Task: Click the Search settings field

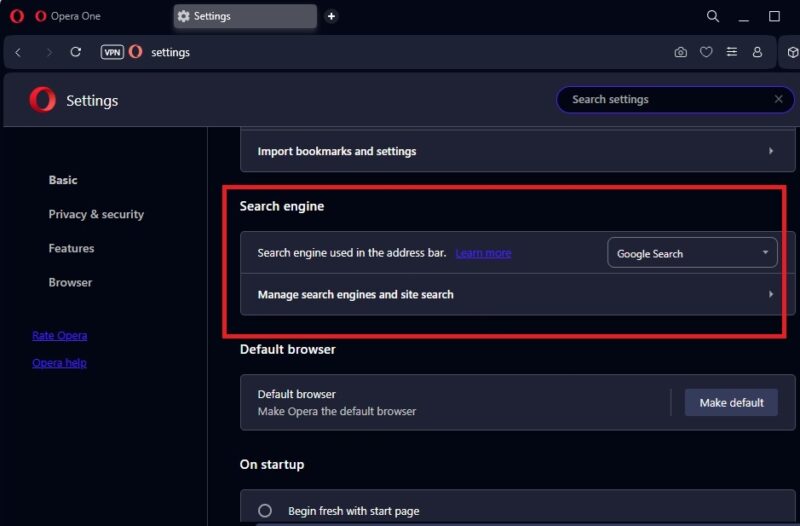Action: 674,99
